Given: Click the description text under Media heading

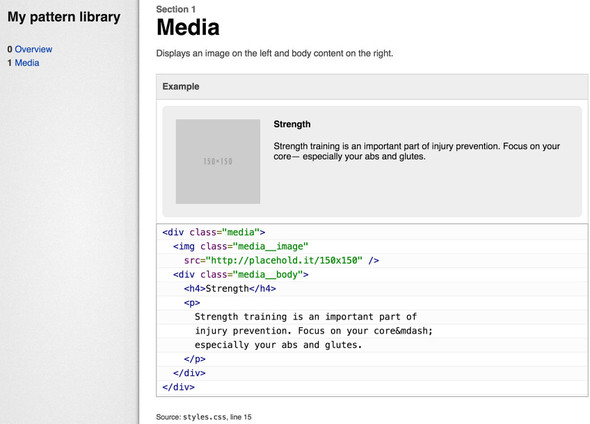Looking at the screenshot, I should 274,53.
